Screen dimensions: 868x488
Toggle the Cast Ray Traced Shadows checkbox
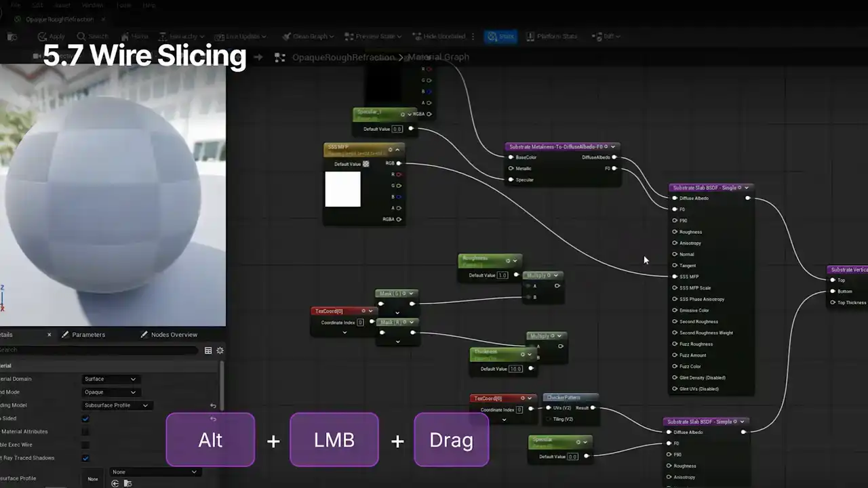tap(85, 458)
